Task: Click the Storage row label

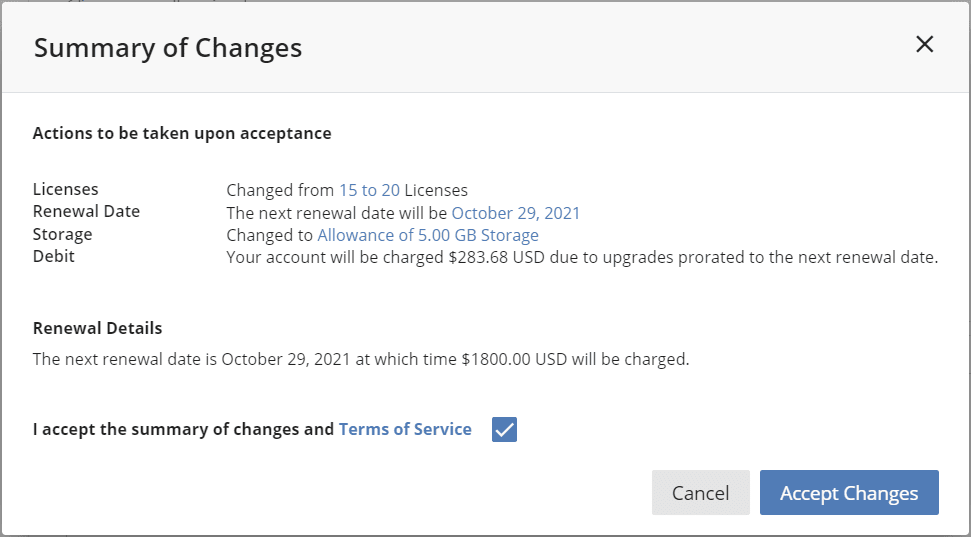Action: point(63,234)
